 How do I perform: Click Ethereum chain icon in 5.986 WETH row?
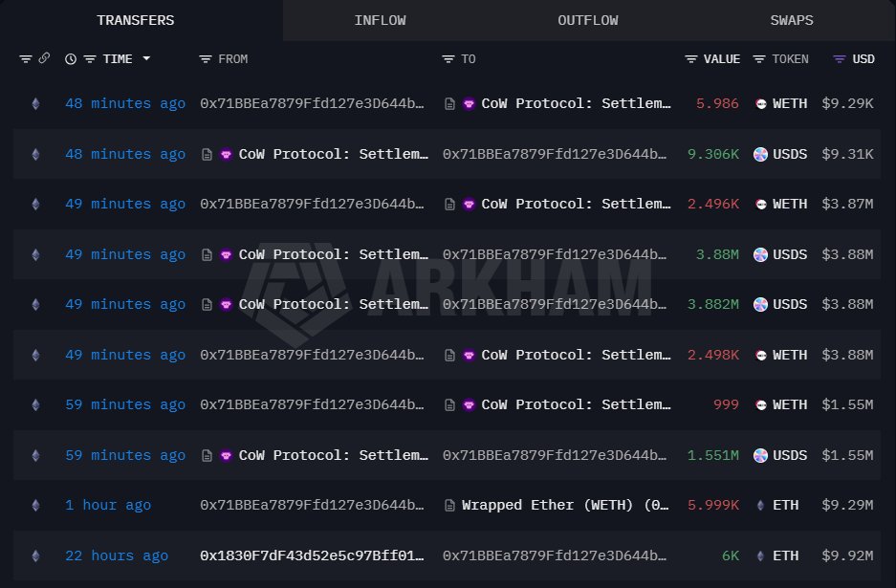[x=35, y=103]
